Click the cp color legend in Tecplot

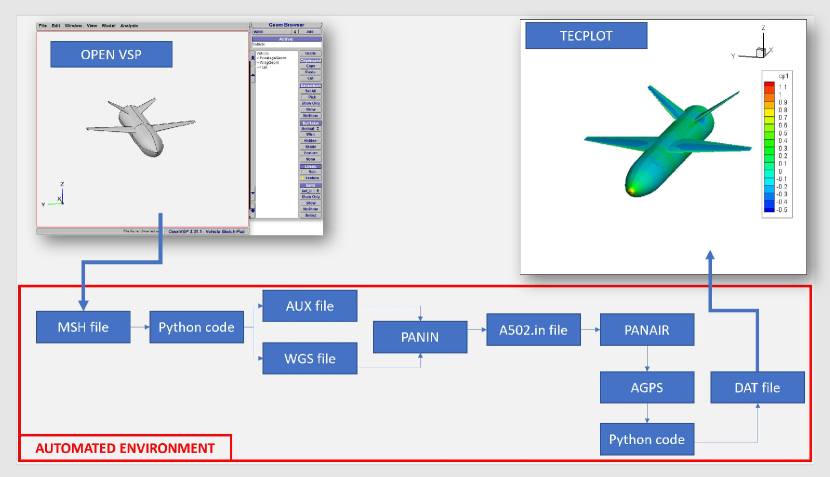coord(777,144)
